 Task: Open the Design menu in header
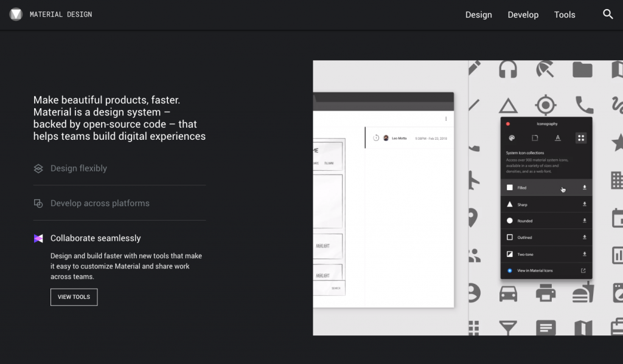[478, 15]
